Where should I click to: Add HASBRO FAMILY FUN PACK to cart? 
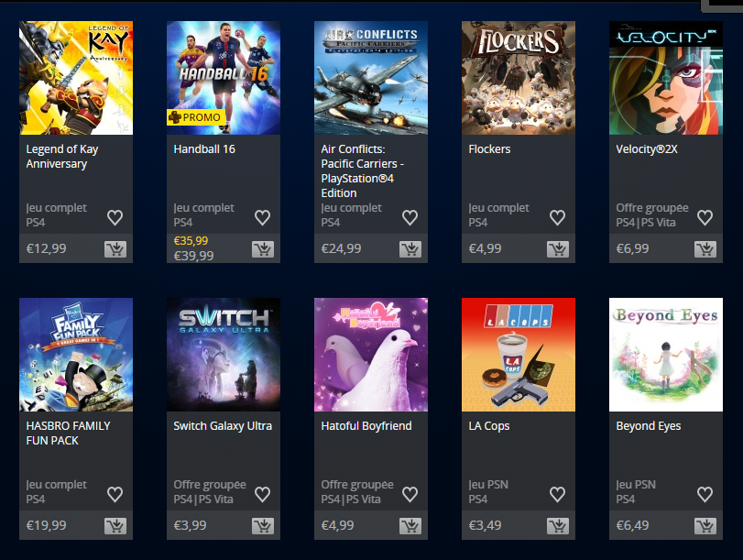pyautogui.click(x=115, y=526)
